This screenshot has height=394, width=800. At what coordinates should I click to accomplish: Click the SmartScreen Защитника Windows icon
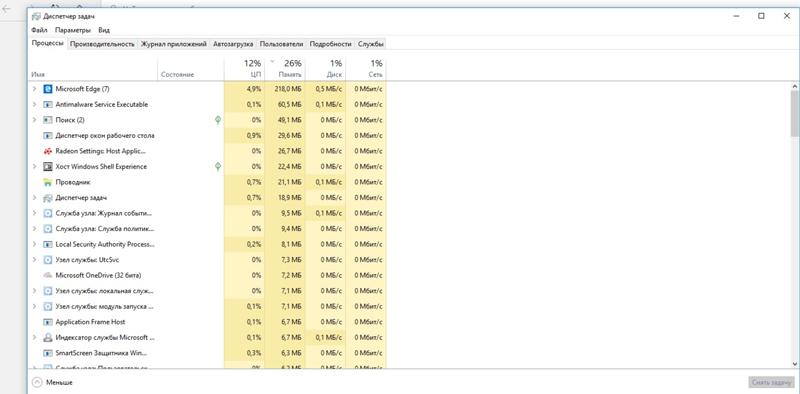coord(47,353)
